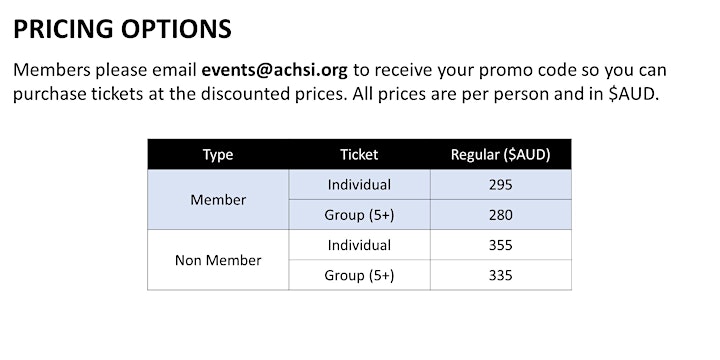Click the 335 price cell
720x360 pixels.
click(501, 275)
